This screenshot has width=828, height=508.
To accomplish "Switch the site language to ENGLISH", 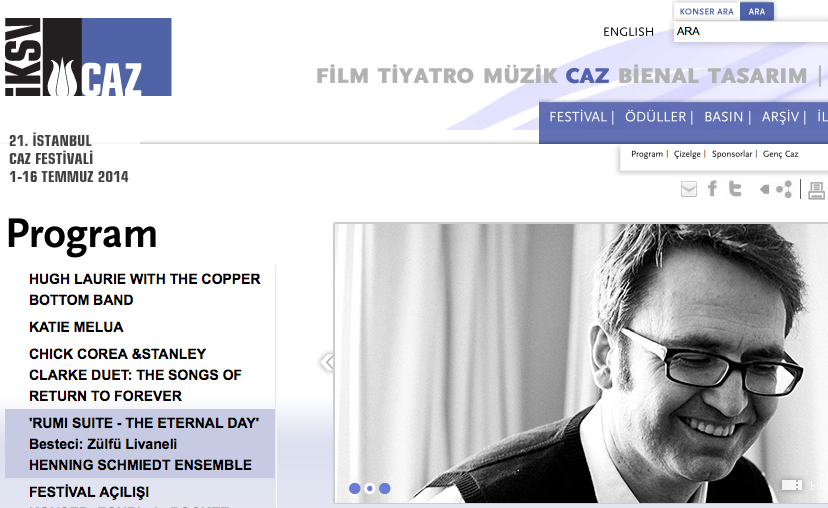I will point(628,32).
